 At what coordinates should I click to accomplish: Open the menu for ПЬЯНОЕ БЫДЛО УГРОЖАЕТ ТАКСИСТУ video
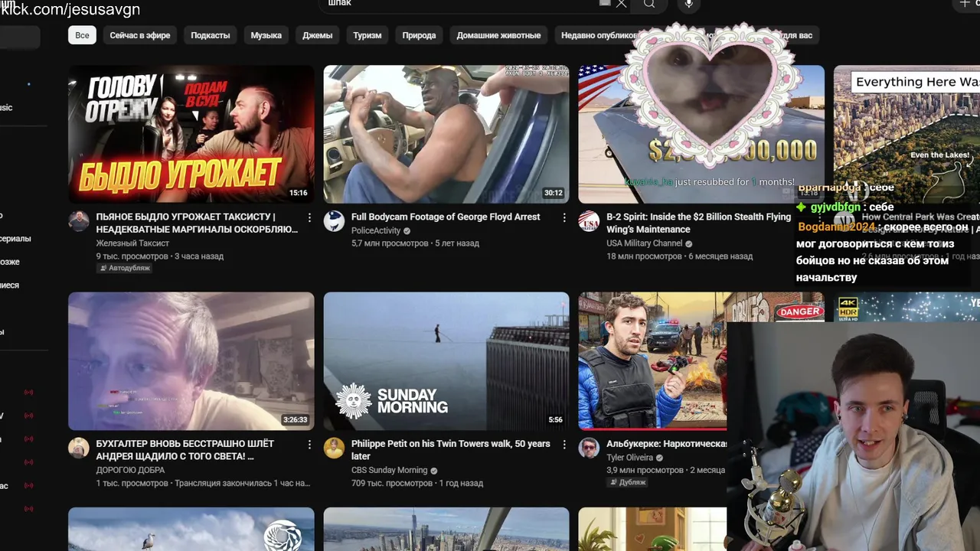coord(309,218)
